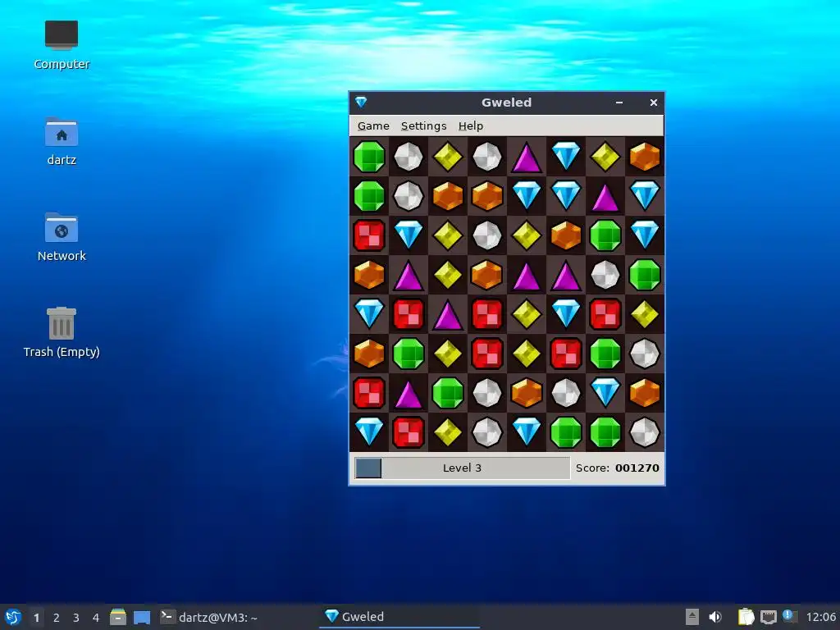Viewport: 840px width, 630px height.
Task: Select the yellow gem in the fourth row
Action: click(x=448, y=275)
